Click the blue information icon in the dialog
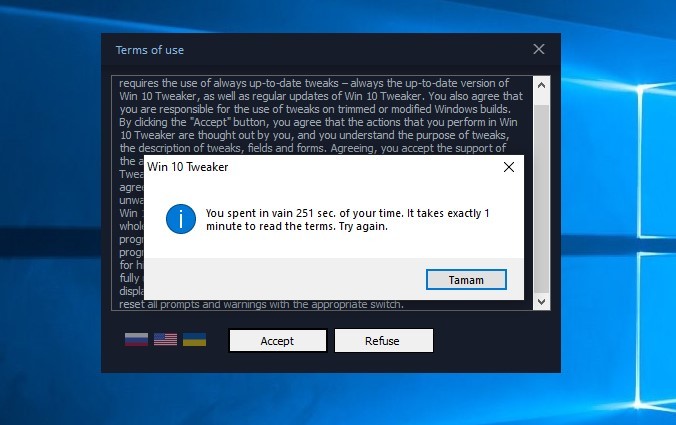 (181, 219)
